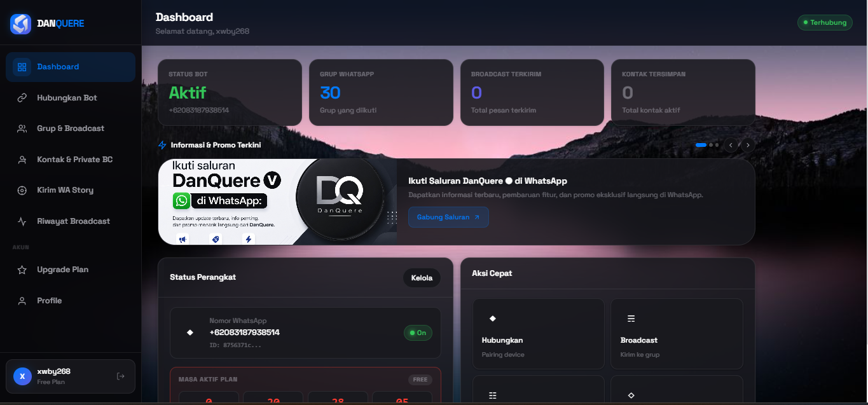
Task: Go to Grup & Broadcast page
Action: [x=71, y=128]
